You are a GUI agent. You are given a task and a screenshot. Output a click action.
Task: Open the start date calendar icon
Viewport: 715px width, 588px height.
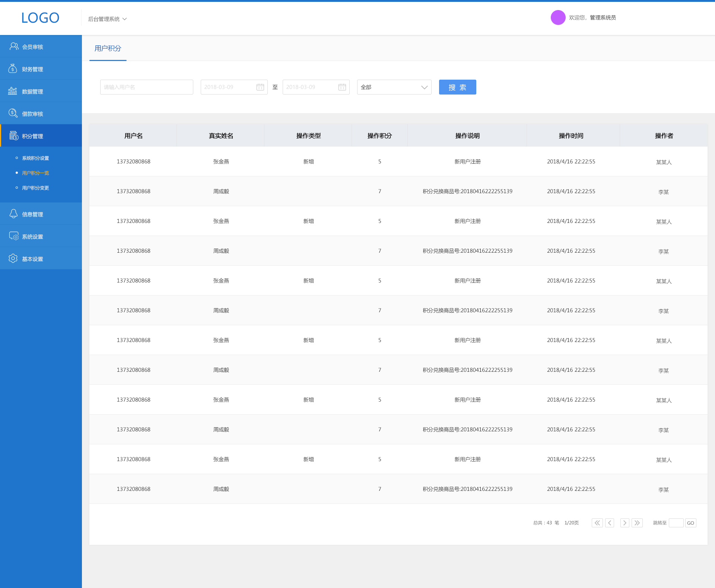(x=260, y=87)
